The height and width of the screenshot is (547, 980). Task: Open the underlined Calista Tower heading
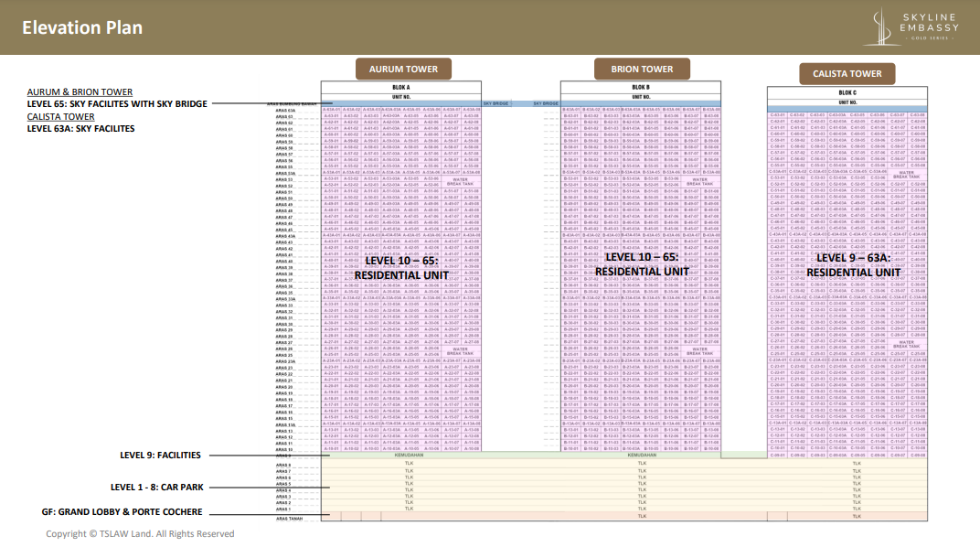[60, 117]
